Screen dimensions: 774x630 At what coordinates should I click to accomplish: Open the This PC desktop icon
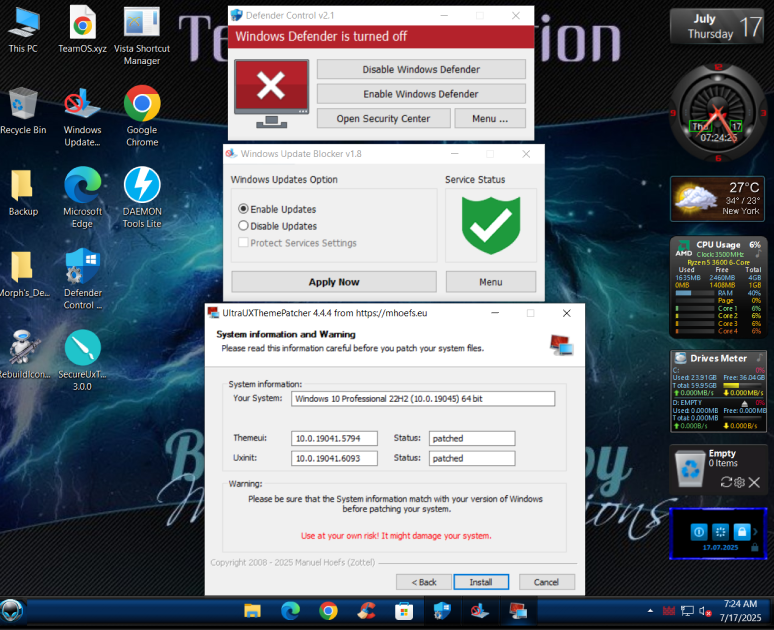[x=23, y=30]
